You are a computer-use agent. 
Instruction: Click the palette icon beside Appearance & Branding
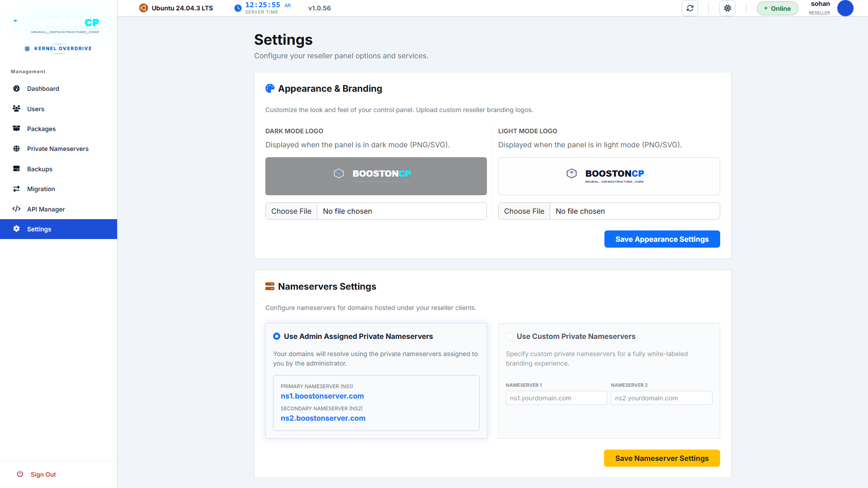tap(270, 89)
